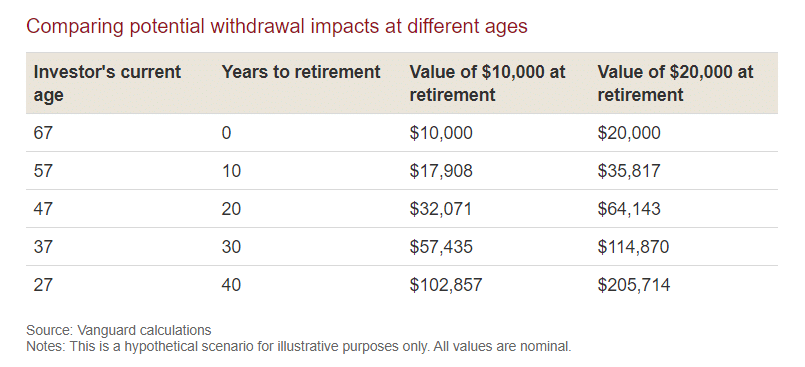Click the $102,857 value cell
Image resolution: width=805 pixels, height=367 pixels.
tap(446, 285)
